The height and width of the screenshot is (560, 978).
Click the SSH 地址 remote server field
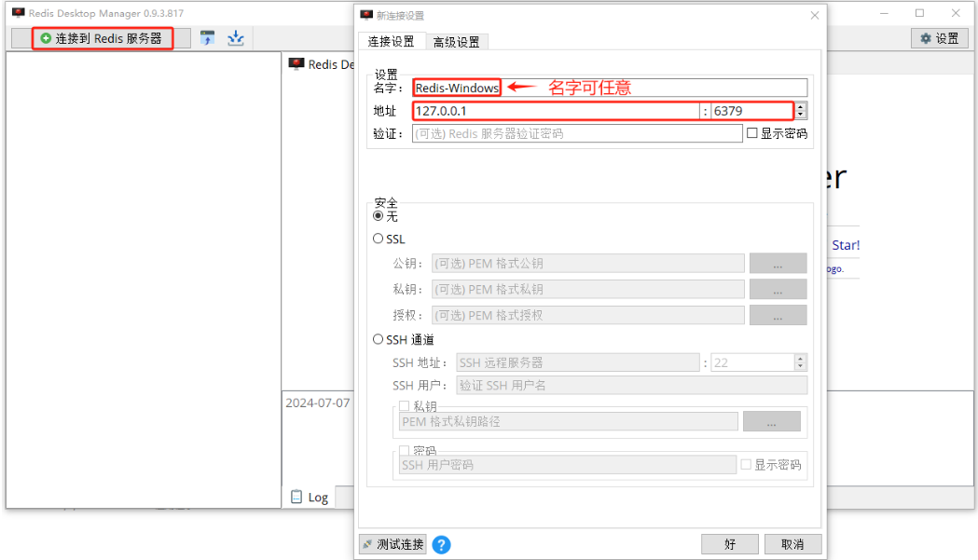(578, 362)
